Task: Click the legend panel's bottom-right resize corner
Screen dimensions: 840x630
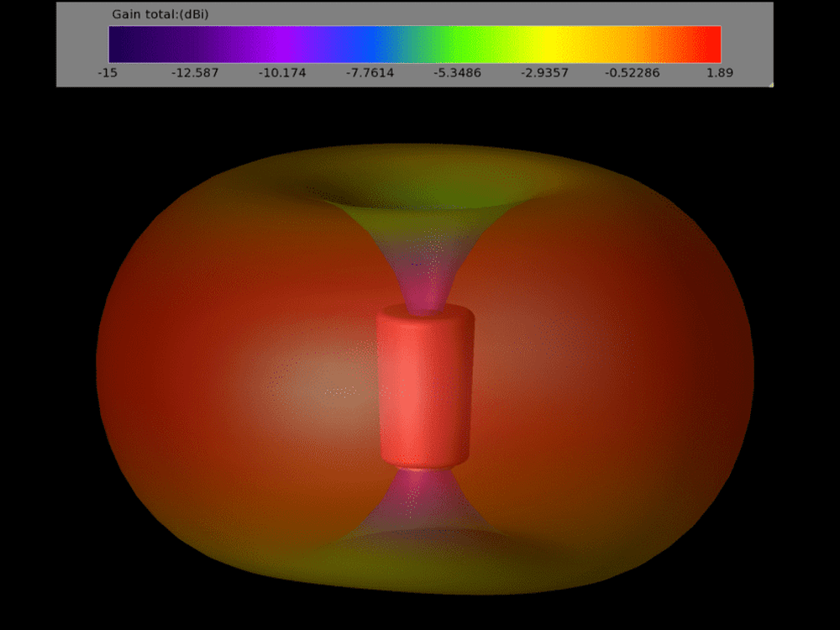Action: [x=769, y=84]
